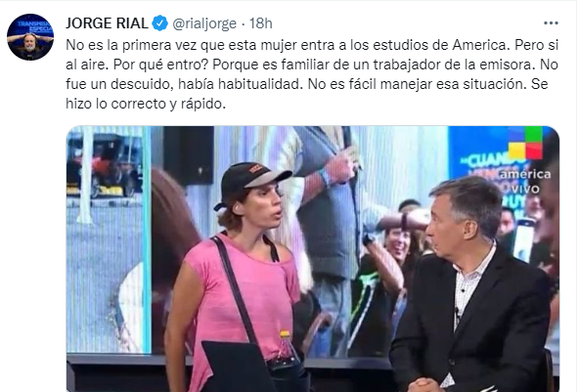Image resolution: width=579 pixels, height=392 pixels.
Task: Click the blue verified badge
Action: tap(159, 23)
